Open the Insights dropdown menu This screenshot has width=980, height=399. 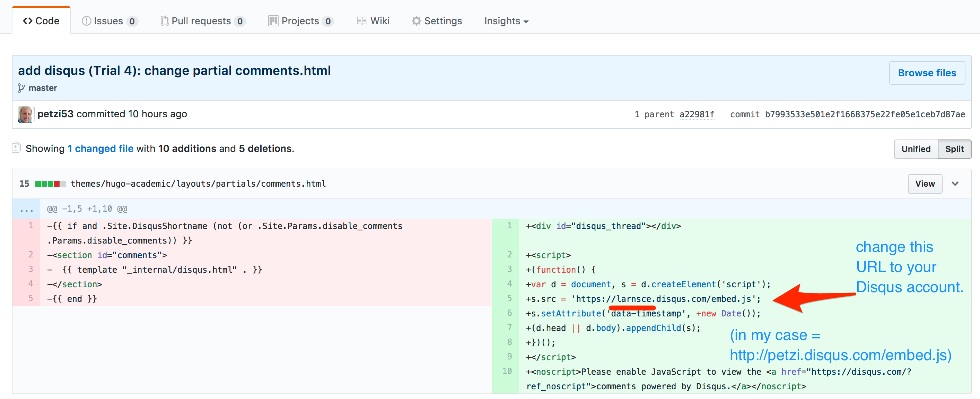tap(506, 21)
